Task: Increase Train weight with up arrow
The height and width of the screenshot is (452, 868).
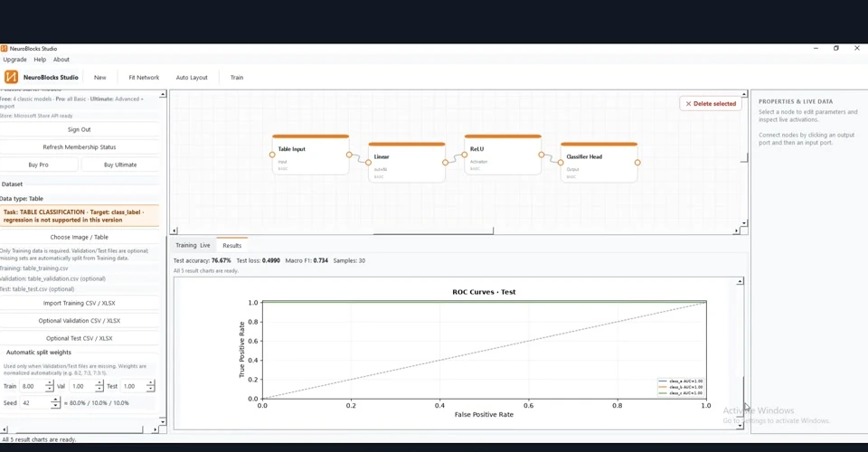Action: point(50,383)
